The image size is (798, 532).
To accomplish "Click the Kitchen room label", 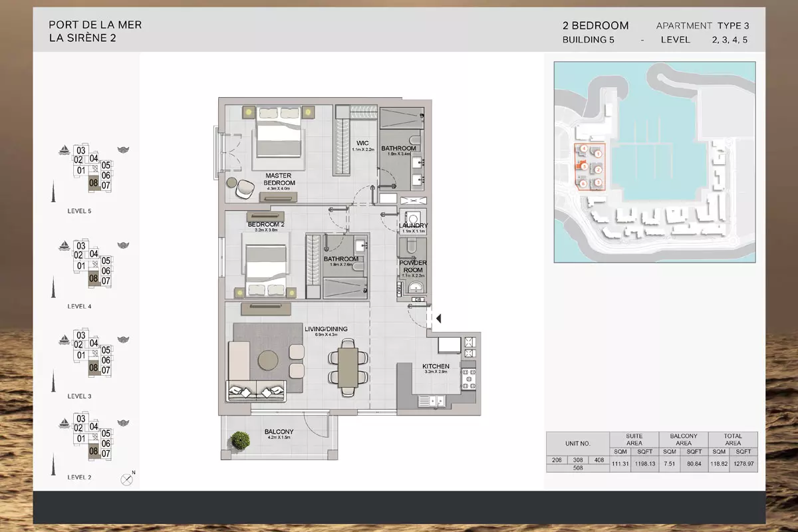I will coord(436,366).
